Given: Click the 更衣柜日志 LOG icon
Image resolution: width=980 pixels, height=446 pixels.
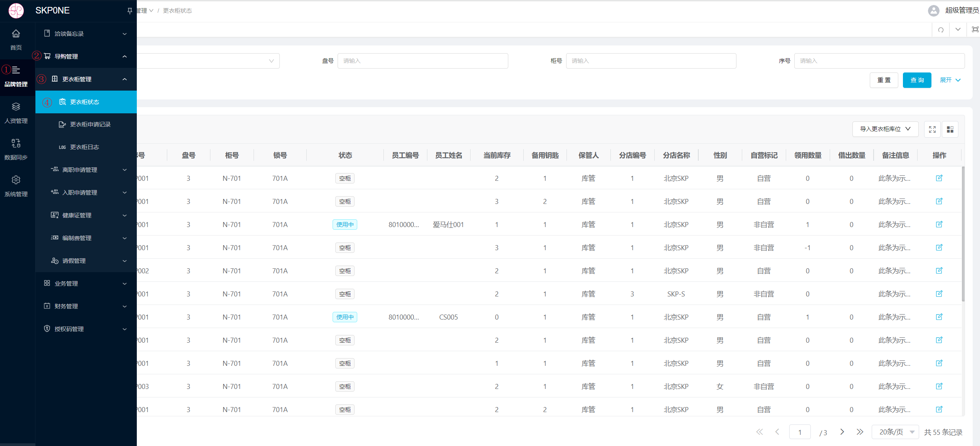Looking at the screenshot, I should tap(62, 147).
